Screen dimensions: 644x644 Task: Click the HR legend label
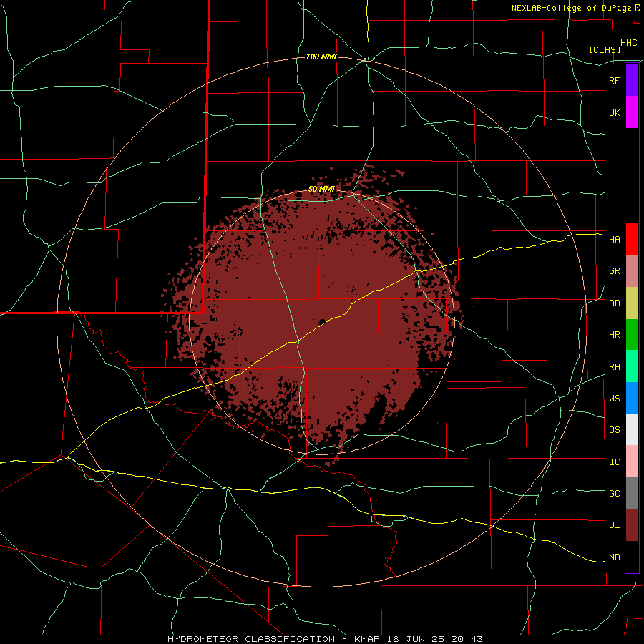coord(614,335)
